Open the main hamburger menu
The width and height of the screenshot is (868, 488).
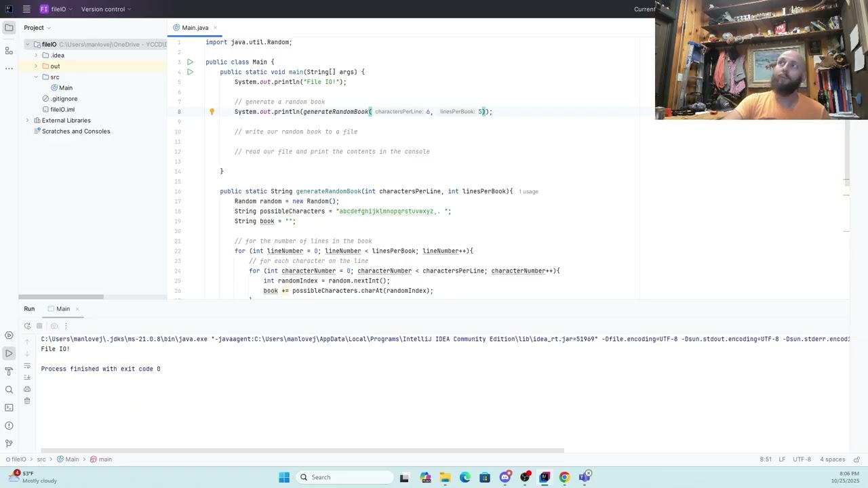[26, 9]
